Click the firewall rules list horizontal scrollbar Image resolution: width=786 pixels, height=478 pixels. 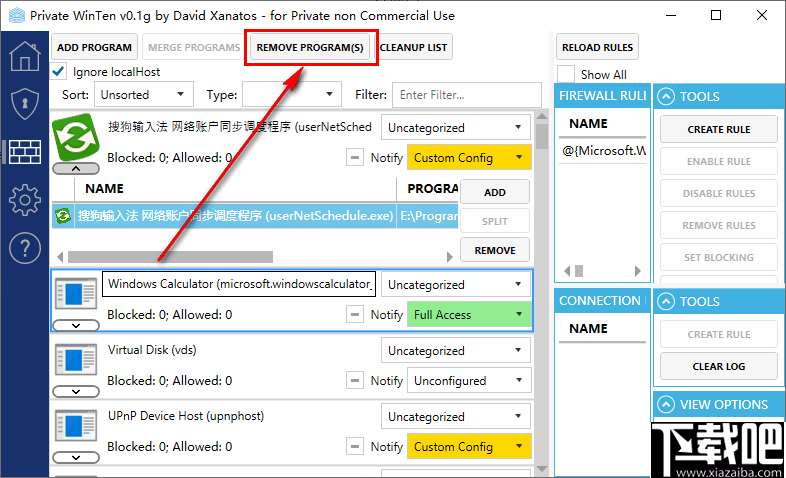[x=579, y=271]
